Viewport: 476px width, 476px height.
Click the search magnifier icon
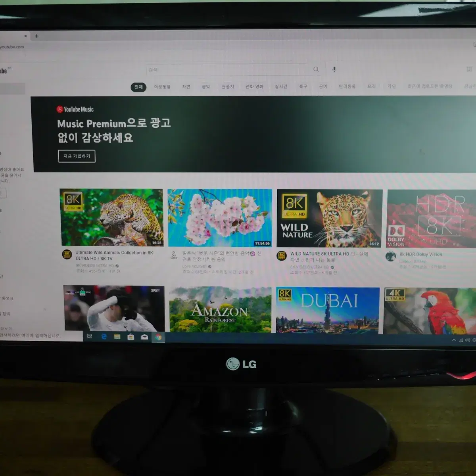coord(316,69)
